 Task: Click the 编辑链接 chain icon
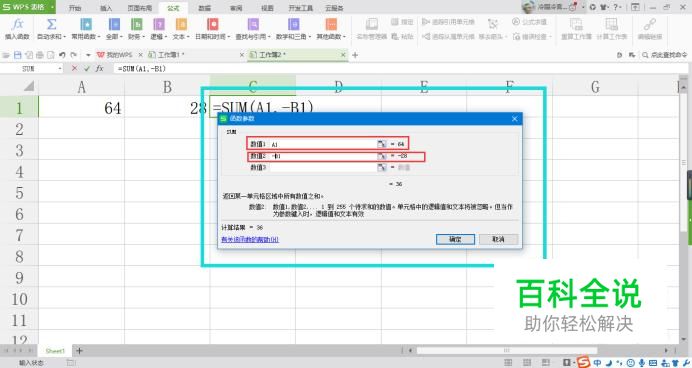click(650, 24)
